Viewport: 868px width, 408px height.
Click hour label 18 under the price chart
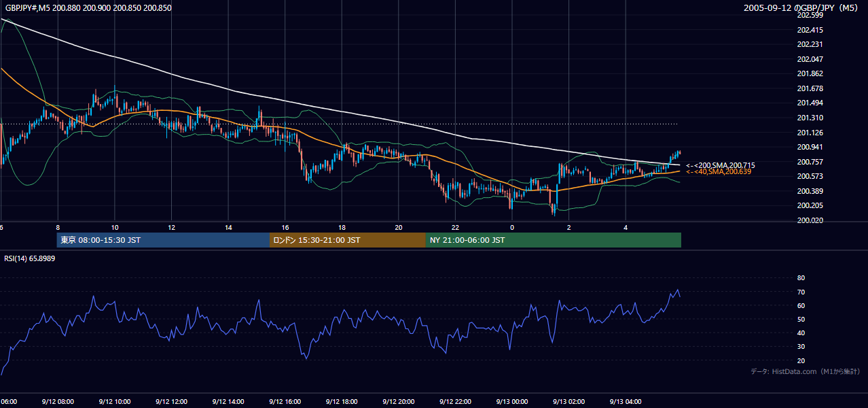(x=342, y=227)
